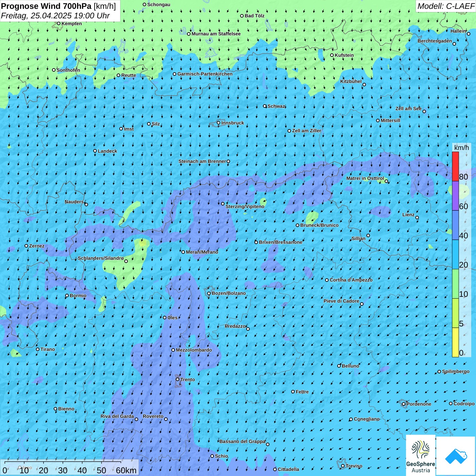The height and width of the screenshot is (476, 476).
Task: Click the blue mountain-cloud logo icon
Action: point(456,456)
